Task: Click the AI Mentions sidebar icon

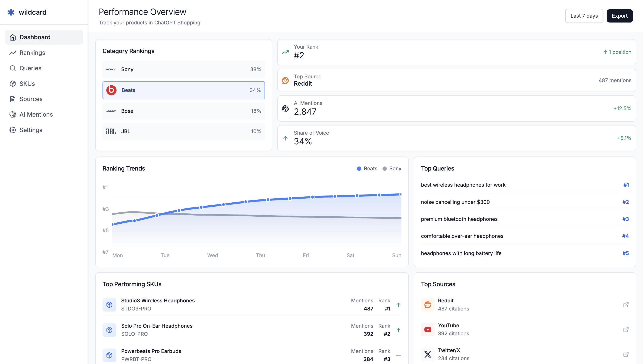Action: [13, 114]
